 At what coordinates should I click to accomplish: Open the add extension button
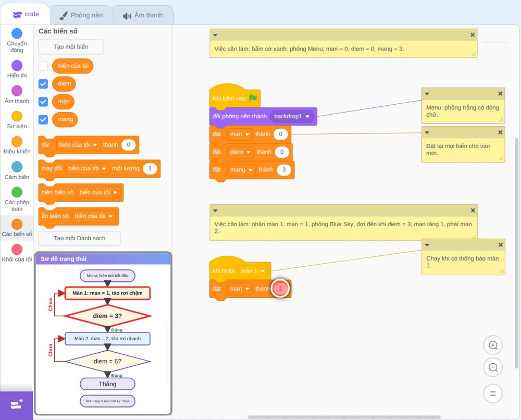pyautogui.click(x=17, y=405)
